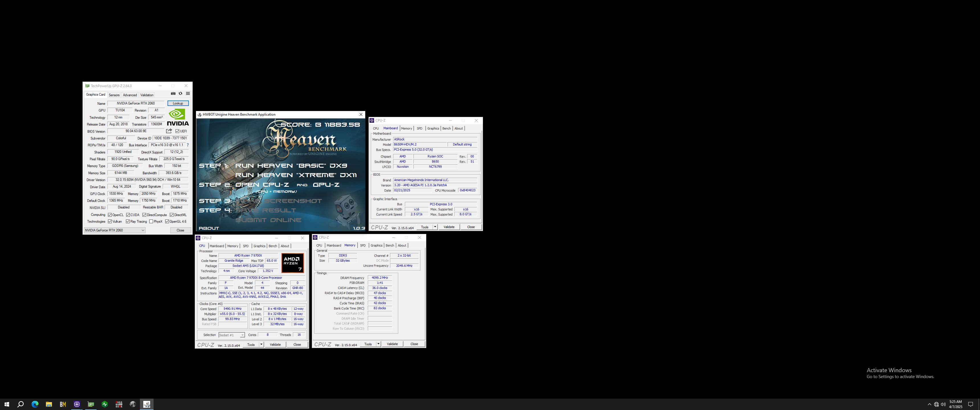Select the active HWBOT robot taskbar icon
This screenshot has height=410, width=980.
coord(147,404)
